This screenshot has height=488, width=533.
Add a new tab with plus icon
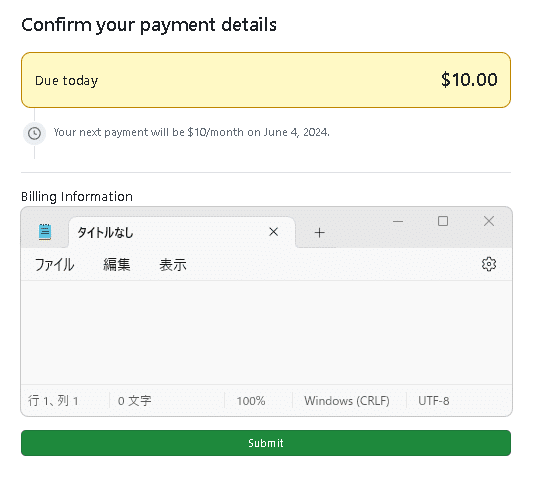click(320, 233)
